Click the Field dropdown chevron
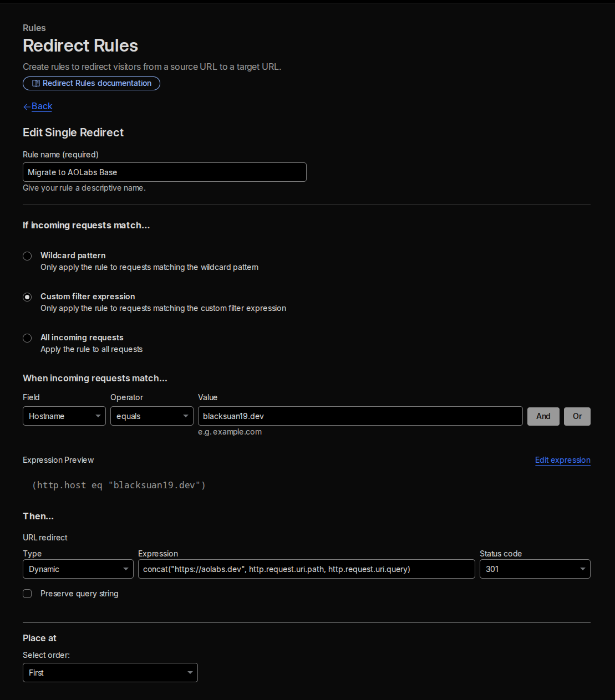The width and height of the screenshot is (615, 700). coord(98,416)
